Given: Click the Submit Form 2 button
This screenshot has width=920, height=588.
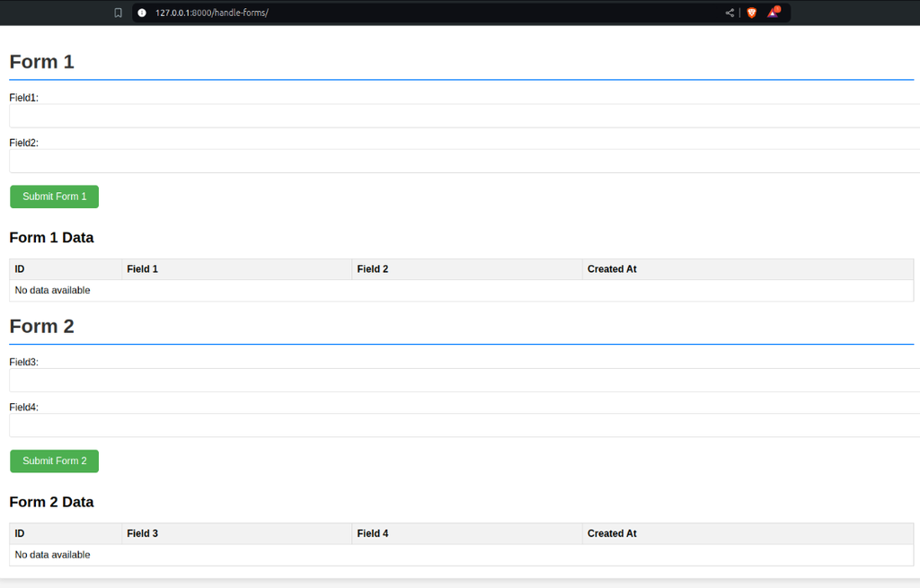Looking at the screenshot, I should (55, 461).
